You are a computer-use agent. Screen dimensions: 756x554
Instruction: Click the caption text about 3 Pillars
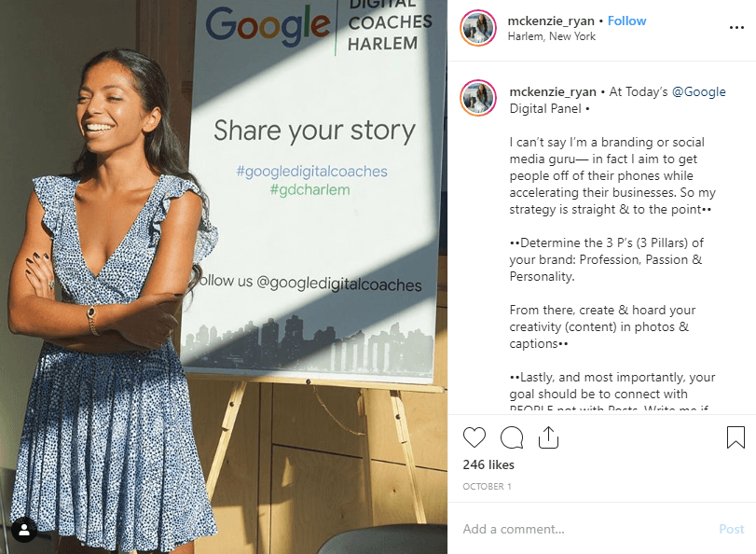pyautogui.click(x=606, y=259)
